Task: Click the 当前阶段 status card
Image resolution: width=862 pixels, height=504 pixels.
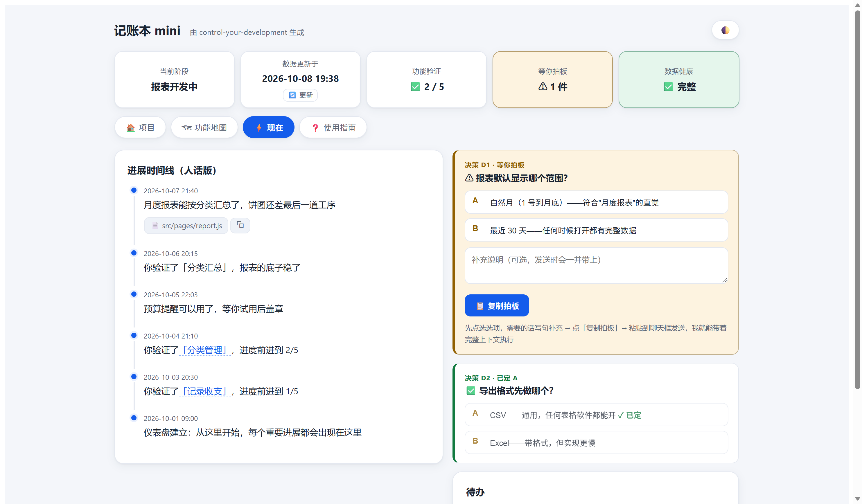Action: coord(175,80)
